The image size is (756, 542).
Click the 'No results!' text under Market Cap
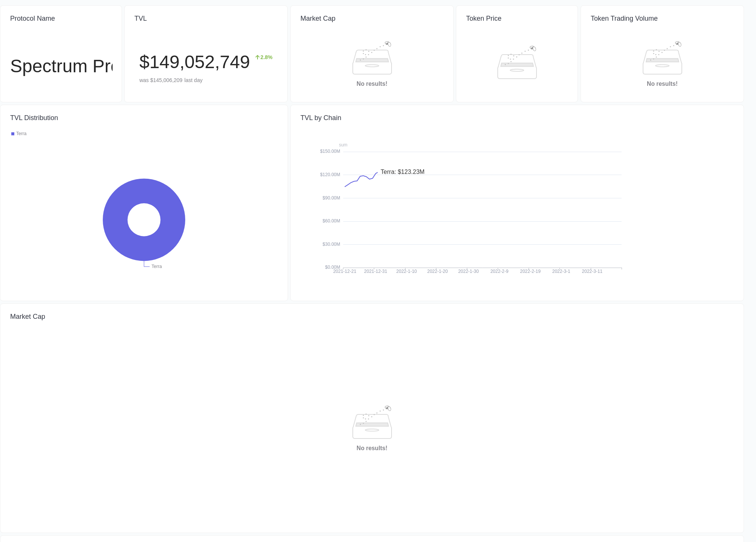(x=372, y=84)
